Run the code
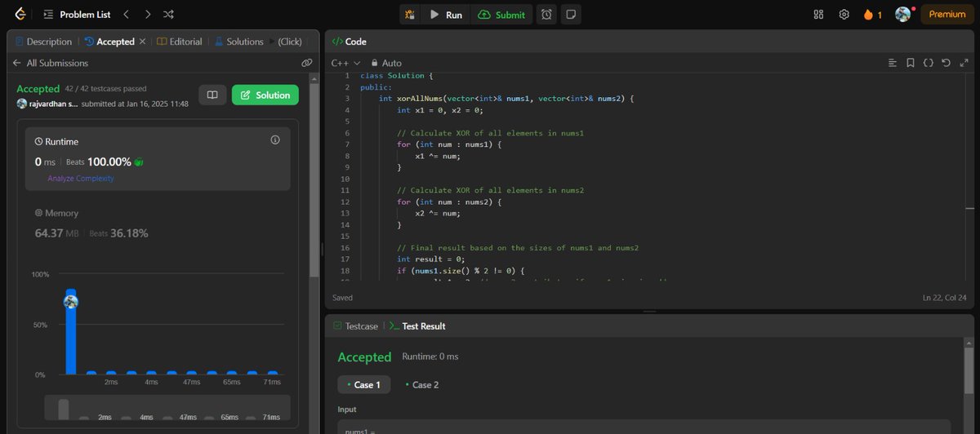 point(446,15)
